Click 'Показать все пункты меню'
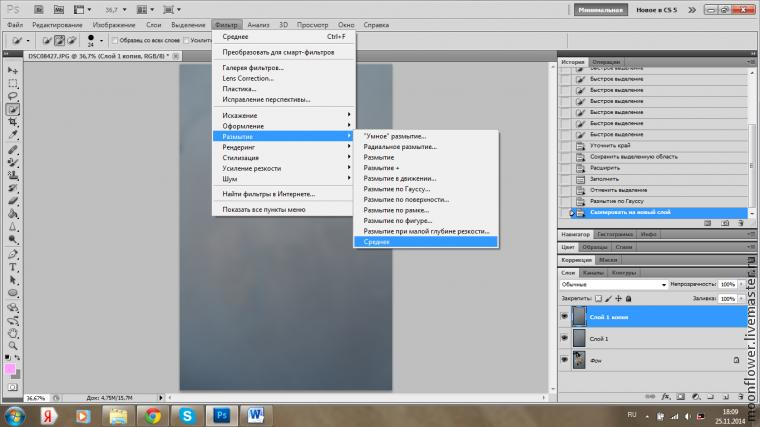This screenshot has height=427, width=760. tap(264, 209)
